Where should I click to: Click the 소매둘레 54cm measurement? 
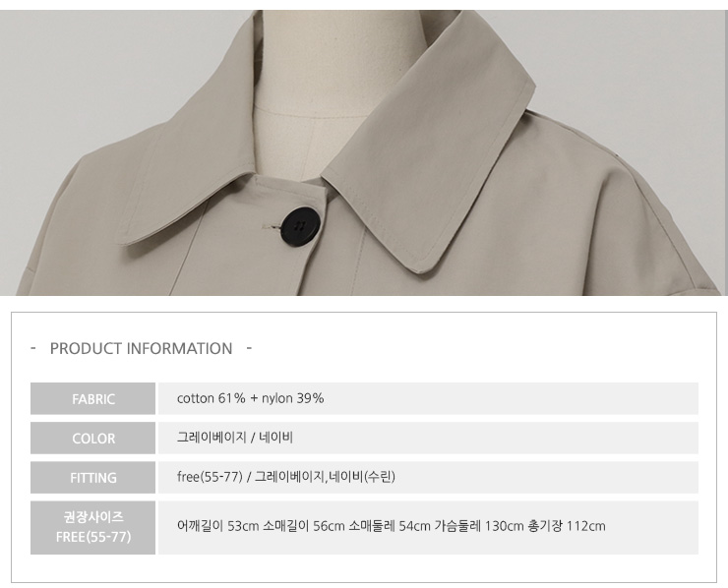coord(390,526)
